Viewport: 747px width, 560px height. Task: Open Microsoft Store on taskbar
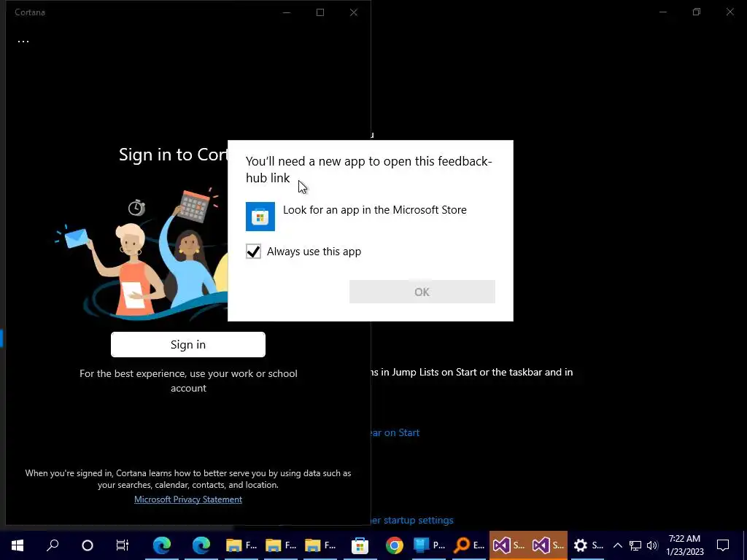tap(360, 545)
